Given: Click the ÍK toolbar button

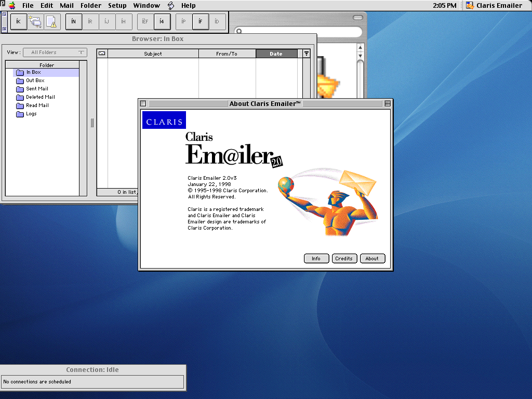Looking at the screenshot, I should (x=19, y=21).
